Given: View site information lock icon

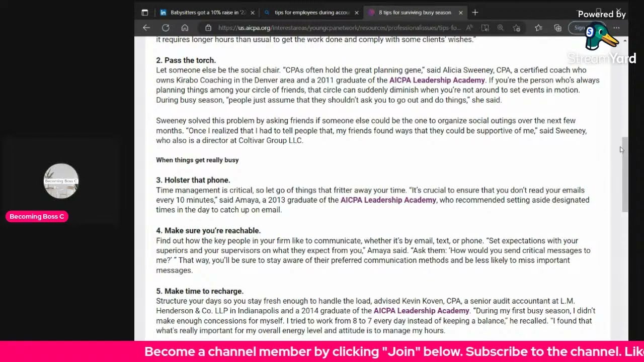Looking at the screenshot, I should [208, 28].
